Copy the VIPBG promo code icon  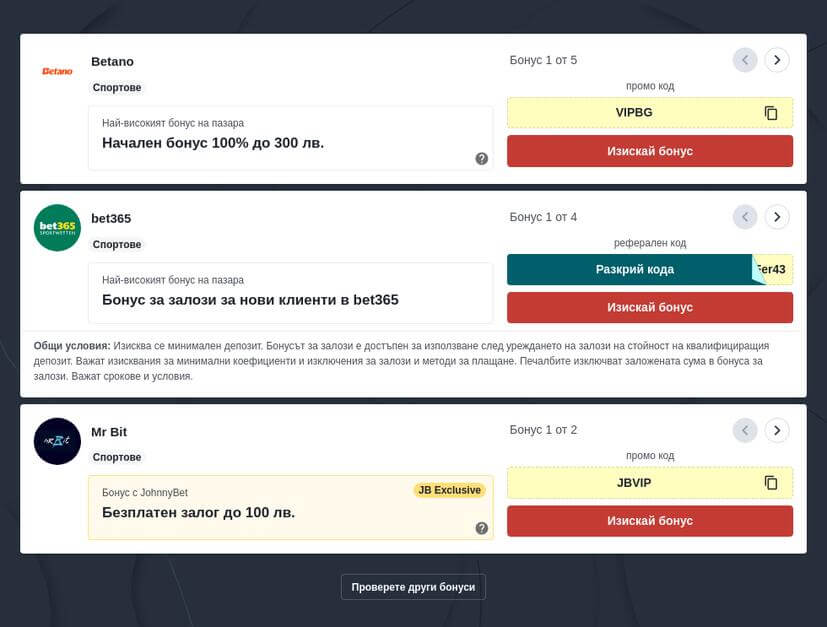pos(771,113)
